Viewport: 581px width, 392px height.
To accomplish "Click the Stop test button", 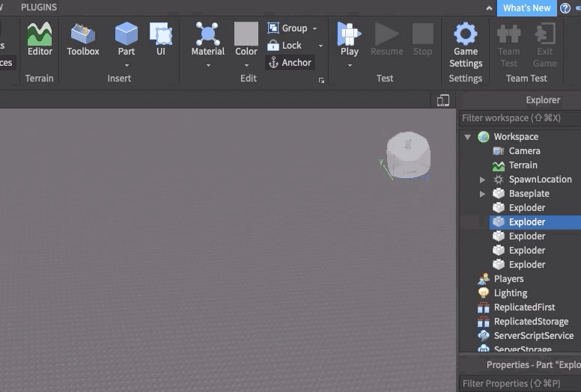I will (423, 39).
